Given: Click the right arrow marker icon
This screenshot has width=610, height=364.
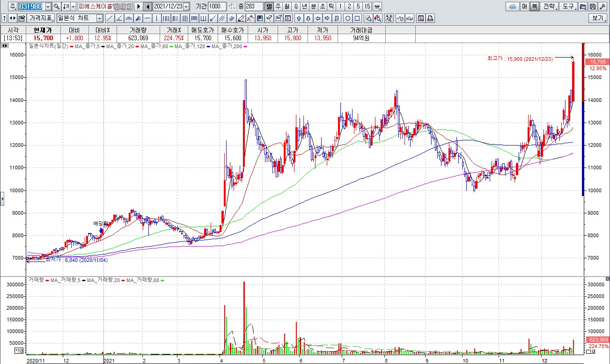Looking at the screenshot, I should click(x=327, y=18).
